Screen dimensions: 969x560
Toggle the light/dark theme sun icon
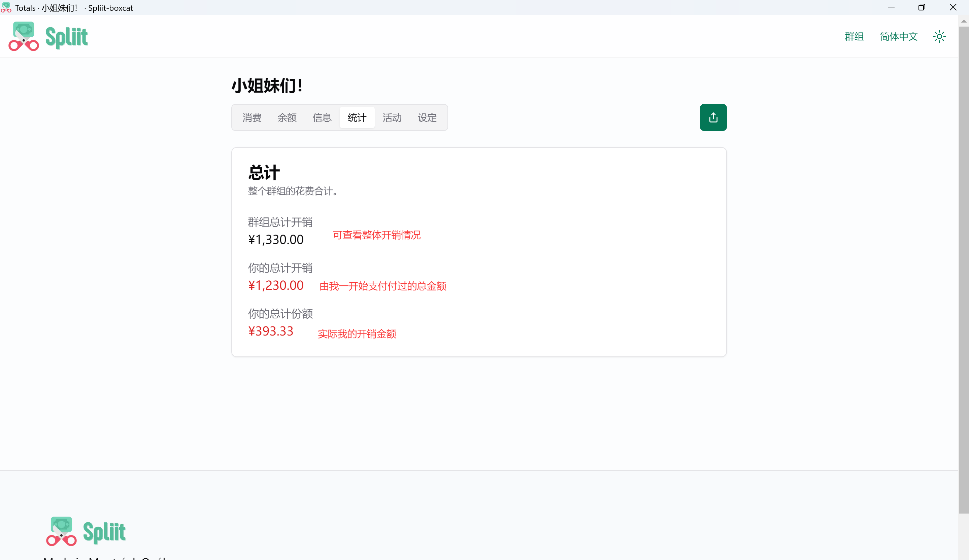pyautogui.click(x=939, y=36)
